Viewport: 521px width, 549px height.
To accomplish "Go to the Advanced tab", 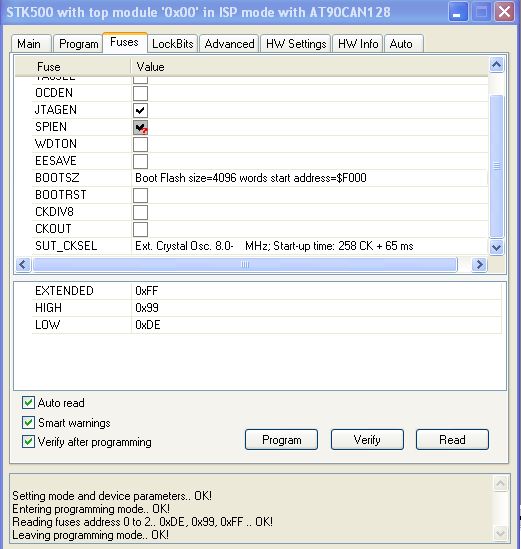I will pos(229,44).
